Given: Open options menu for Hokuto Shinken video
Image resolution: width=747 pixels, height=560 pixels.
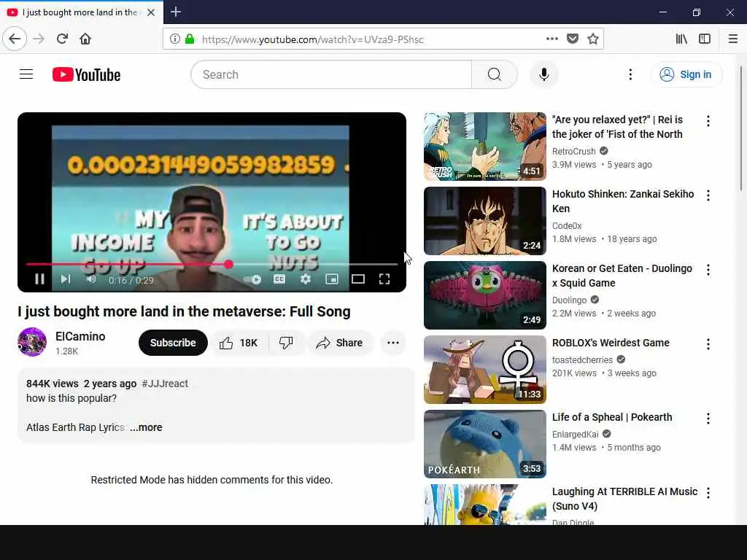Looking at the screenshot, I should tap(708, 195).
